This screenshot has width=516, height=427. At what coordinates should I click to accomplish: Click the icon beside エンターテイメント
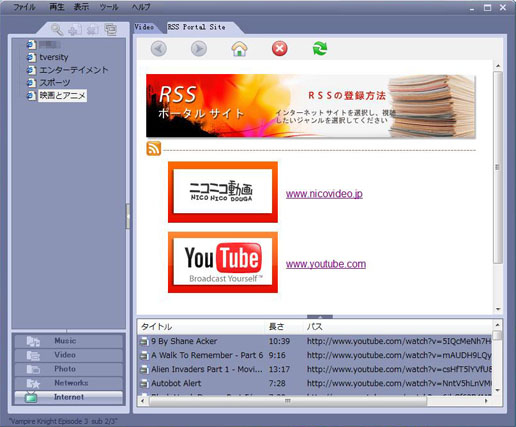(x=31, y=70)
